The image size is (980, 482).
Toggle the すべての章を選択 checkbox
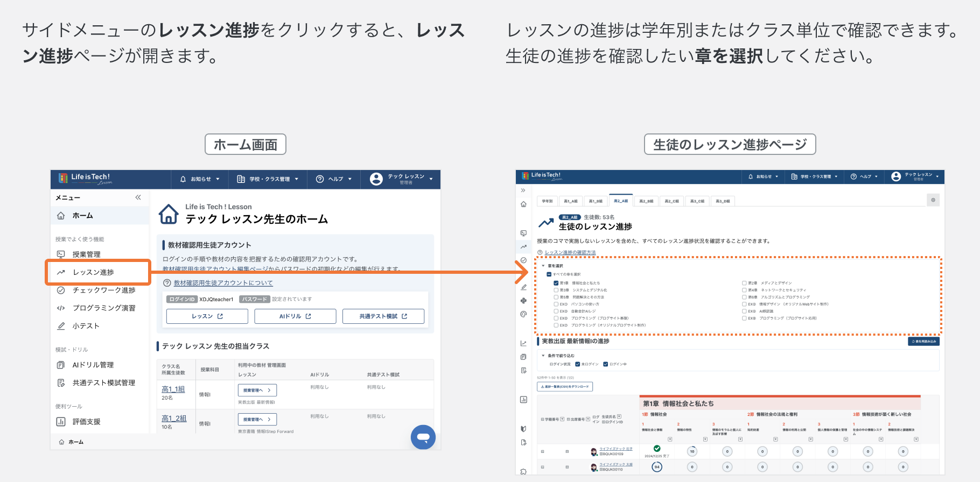point(549,274)
